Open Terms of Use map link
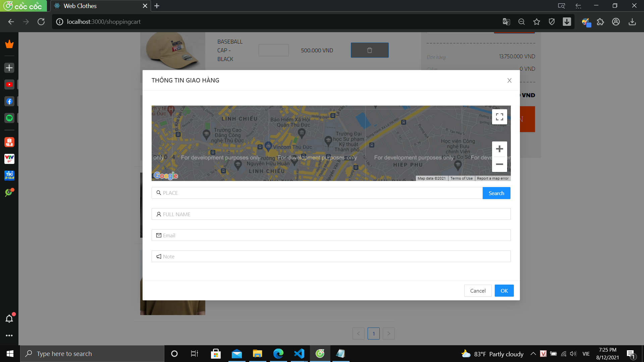644x362 pixels. [461, 178]
